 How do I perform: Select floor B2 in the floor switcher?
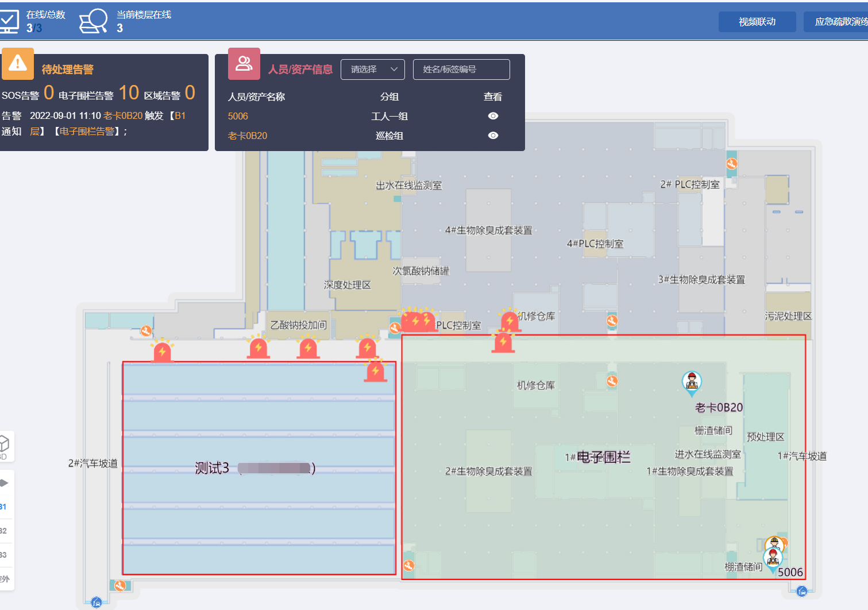(3, 531)
